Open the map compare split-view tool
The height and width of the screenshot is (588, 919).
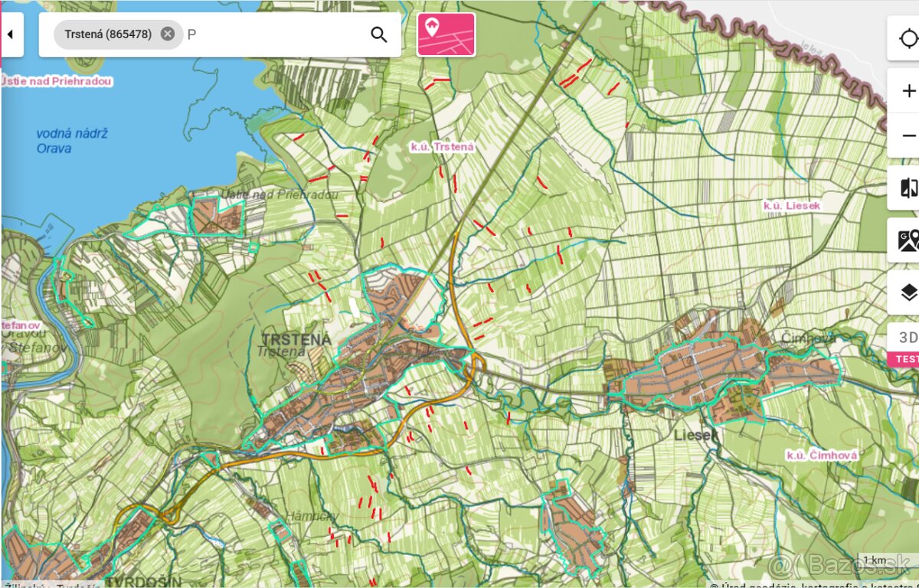[x=908, y=188]
